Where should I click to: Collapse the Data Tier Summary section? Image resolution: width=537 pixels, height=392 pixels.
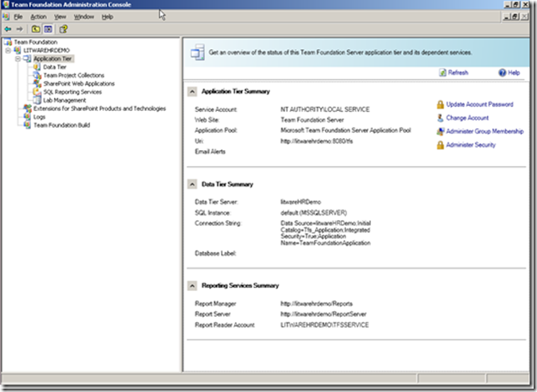click(193, 183)
